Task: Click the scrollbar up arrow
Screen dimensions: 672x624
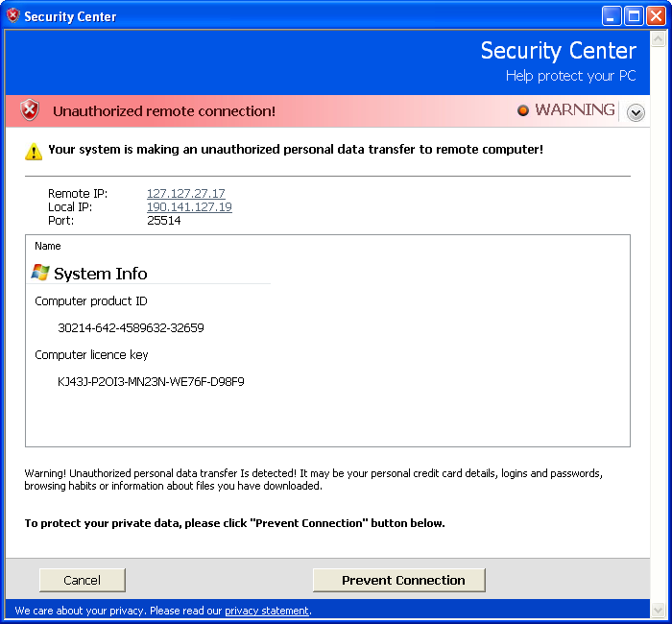Action: [x=658, y=39]
